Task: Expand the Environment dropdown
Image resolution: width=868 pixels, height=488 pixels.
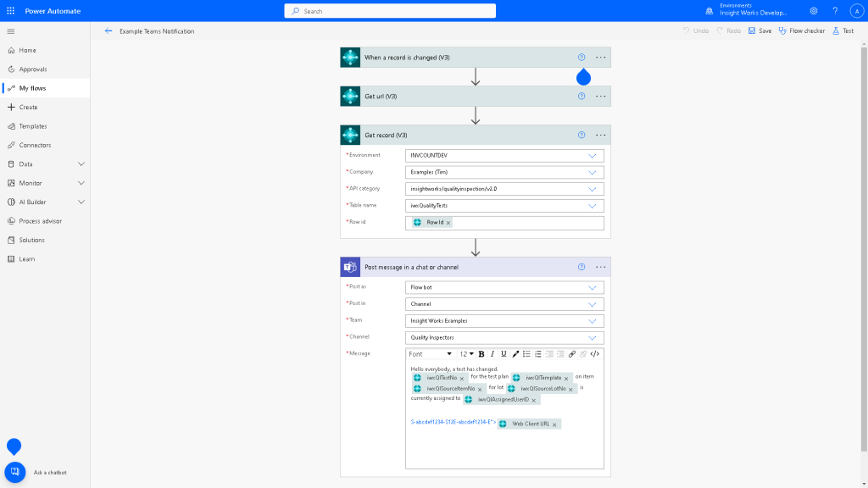Action: pos(593,156)
